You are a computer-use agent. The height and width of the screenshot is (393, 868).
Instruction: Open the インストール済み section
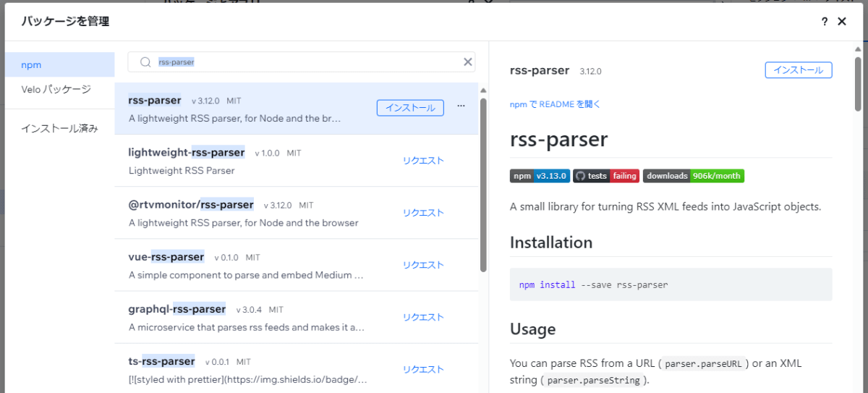coord(60,128)
